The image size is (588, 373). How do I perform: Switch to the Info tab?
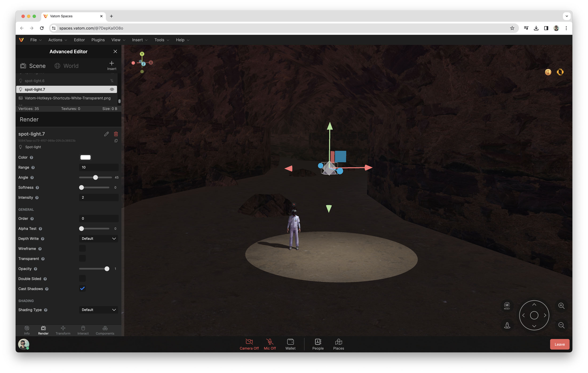(x=27, y=330)
